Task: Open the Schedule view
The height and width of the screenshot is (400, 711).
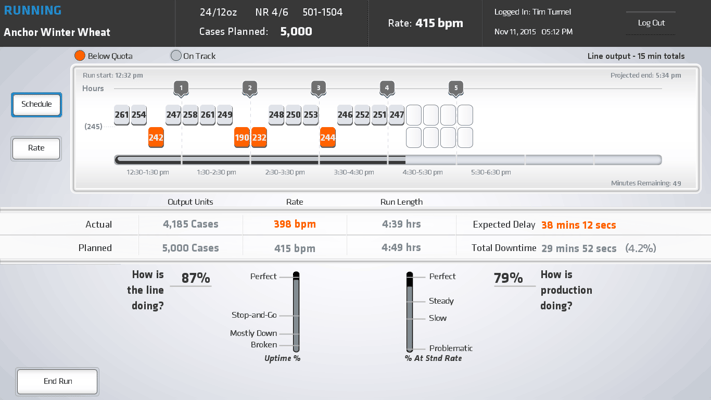Action: click(36, 104)
